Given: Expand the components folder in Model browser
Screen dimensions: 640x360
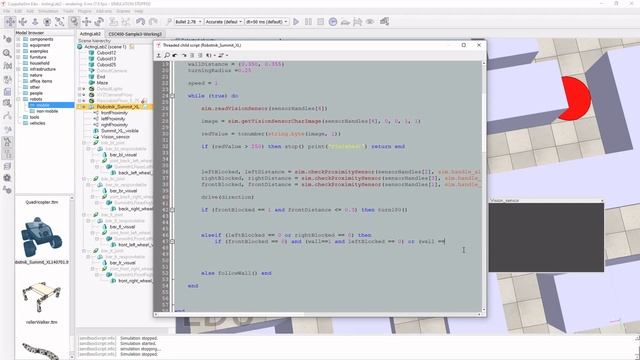Looking at the screenshot, I should [18, 39].
